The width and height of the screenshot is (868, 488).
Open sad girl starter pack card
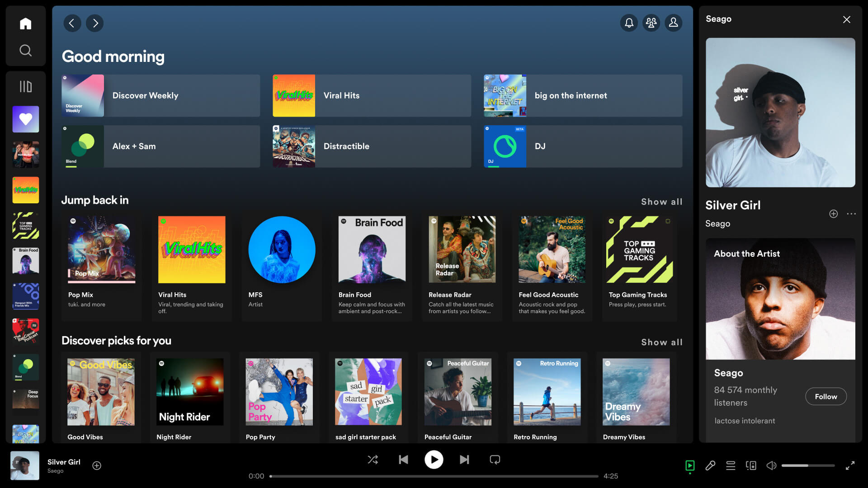click(x=368, y=398)
